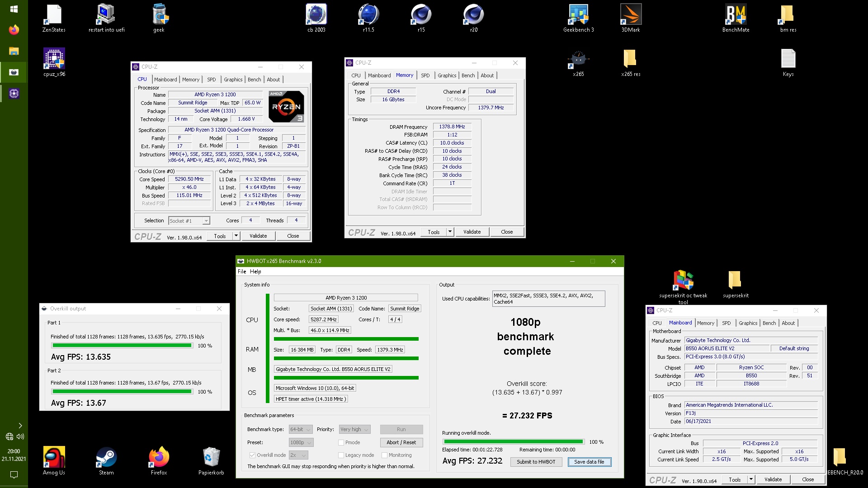Launch the r11.5 Cinebench shortcut
Image resolution: width=868 pixels, height=488 pixels.
coord(368,19)
